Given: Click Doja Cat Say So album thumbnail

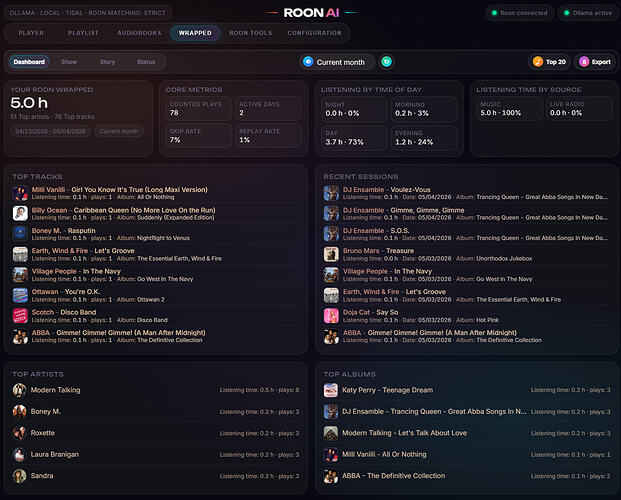Looking at the screenshot, I should click(331, 316).
